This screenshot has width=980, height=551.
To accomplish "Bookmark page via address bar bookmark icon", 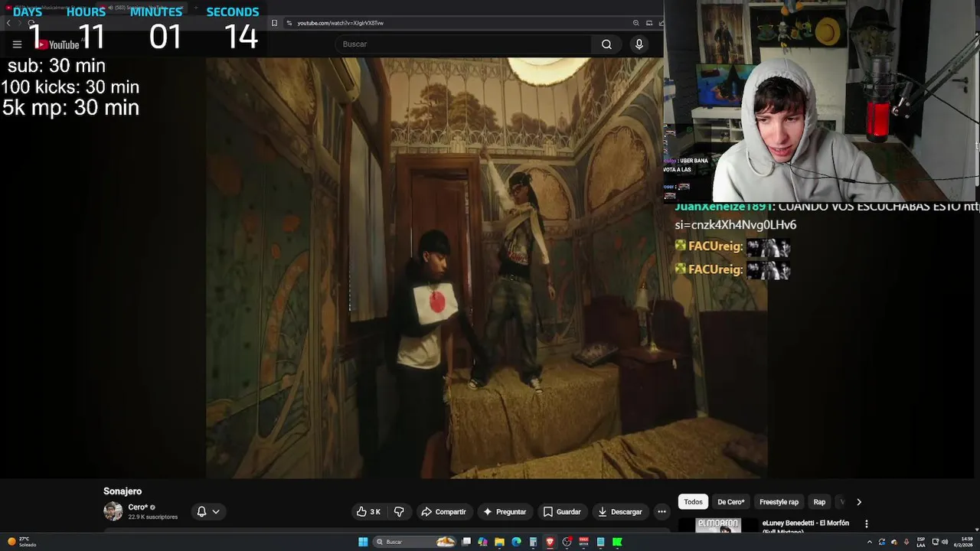I will pos(274,23).
